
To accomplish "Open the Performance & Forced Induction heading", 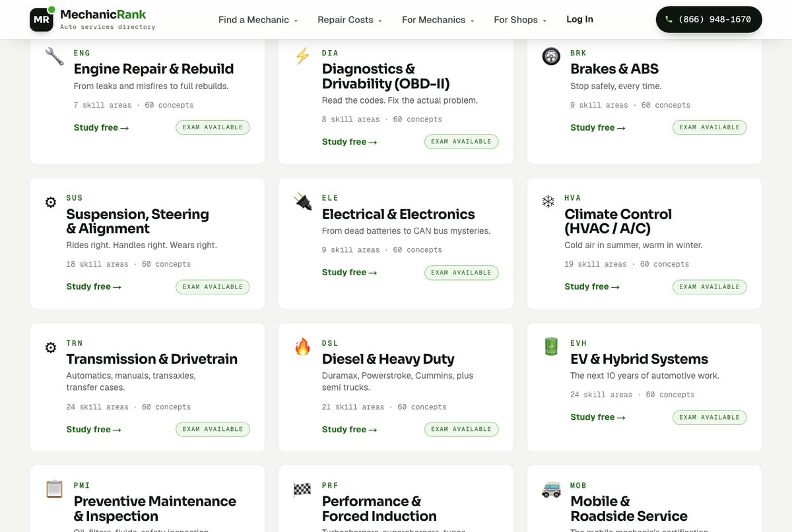I will (379, 508).
